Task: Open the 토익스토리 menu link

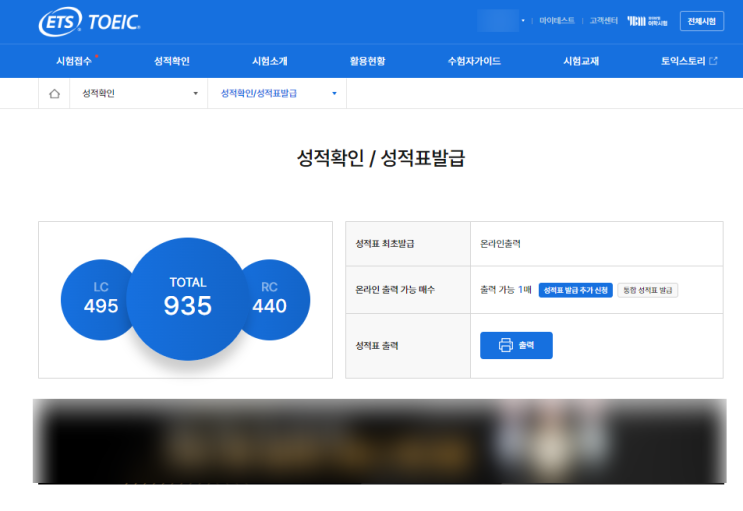Action: pyautogui.click(x=683, y=61)
